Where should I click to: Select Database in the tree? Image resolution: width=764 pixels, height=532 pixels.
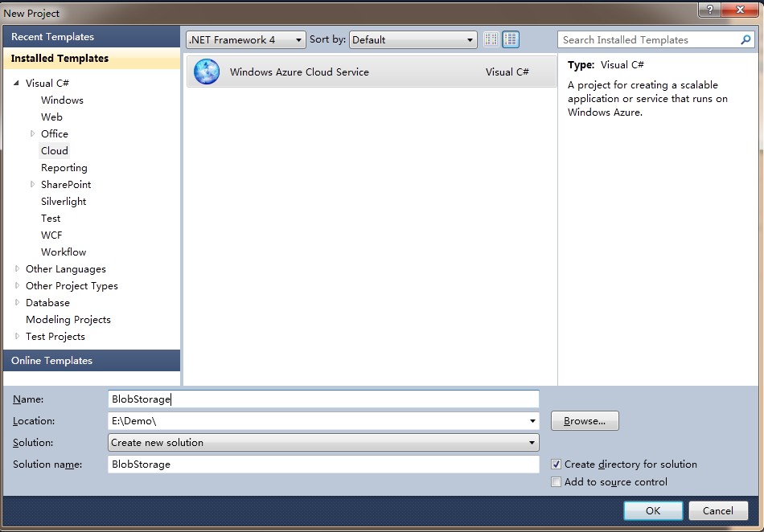click(x=47, y=303)
